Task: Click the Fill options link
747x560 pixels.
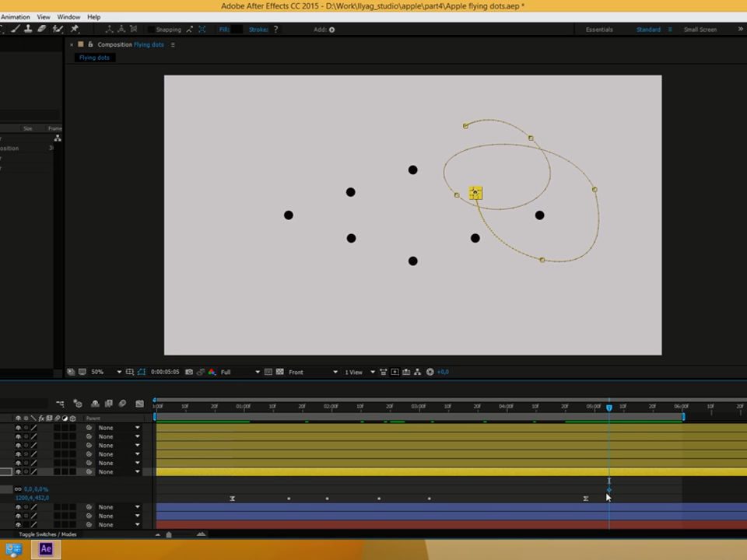Action: click(224, 30)
